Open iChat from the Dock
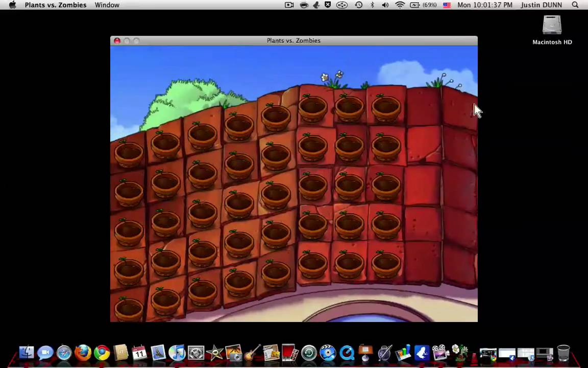The width and height of the screenshot is (588, 368). click(x=45, y=353)
